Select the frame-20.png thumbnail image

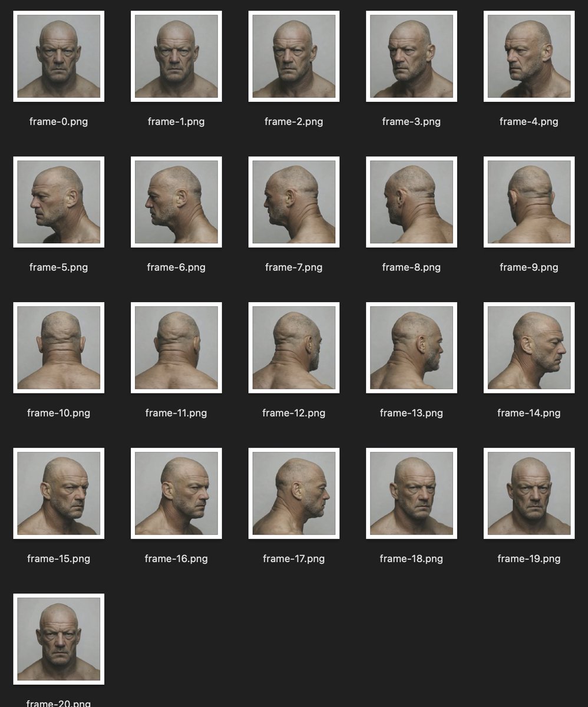[58, 639]
